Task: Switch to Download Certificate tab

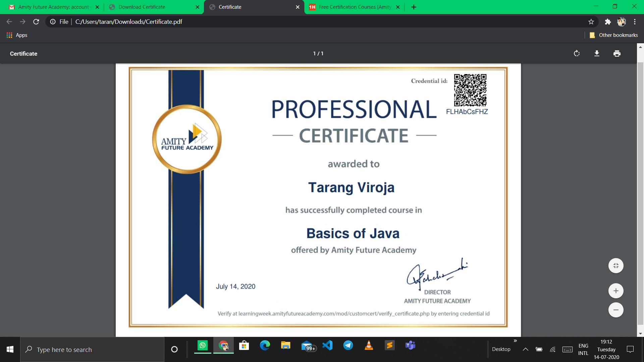Action: coord(142,7)
